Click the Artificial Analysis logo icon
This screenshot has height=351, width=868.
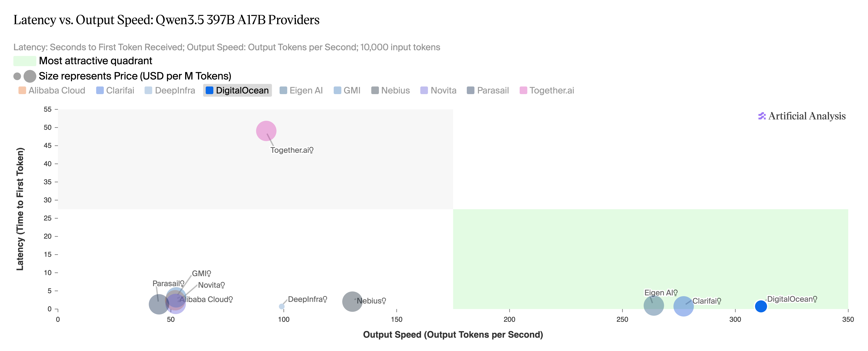(x=761, y=116)
